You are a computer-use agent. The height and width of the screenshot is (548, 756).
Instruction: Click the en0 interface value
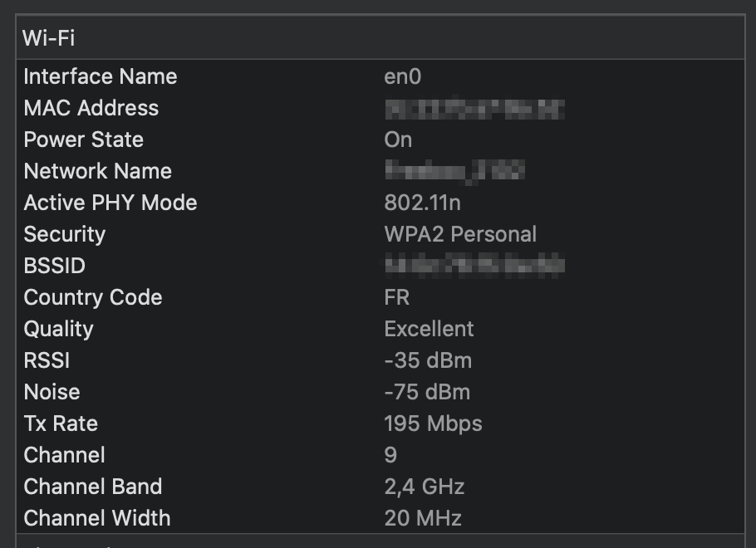(x=403, y=76)
